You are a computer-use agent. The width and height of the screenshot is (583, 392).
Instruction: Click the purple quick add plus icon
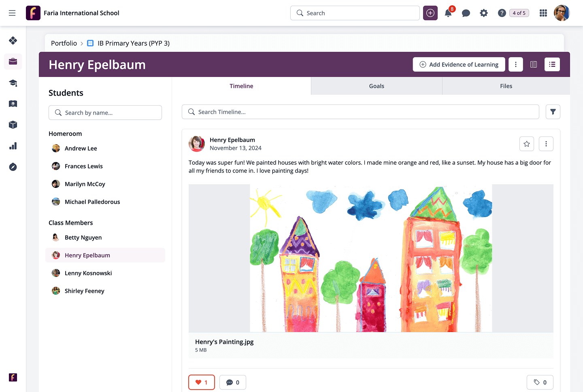pyautogui.click(x=430, y=13)
